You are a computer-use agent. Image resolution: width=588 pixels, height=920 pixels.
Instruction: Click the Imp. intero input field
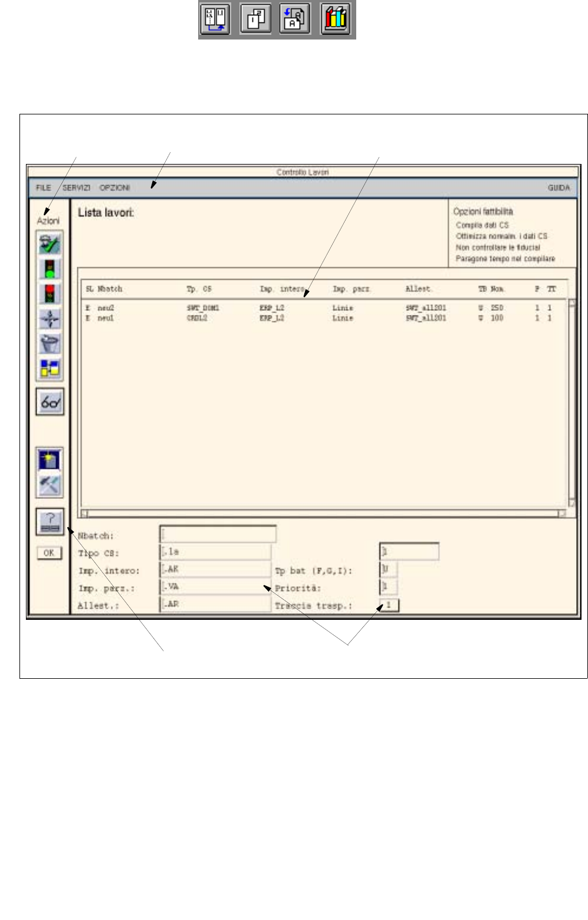tap(215, 570)
